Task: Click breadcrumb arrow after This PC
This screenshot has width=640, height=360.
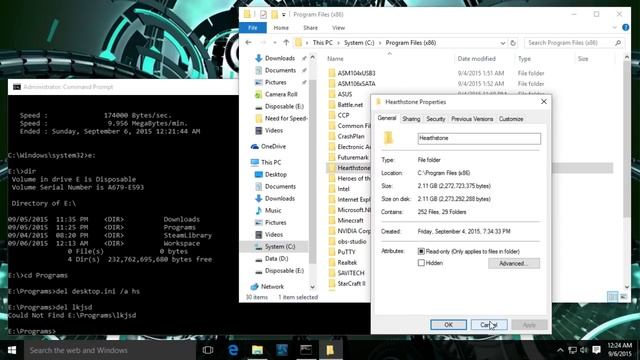Action: click(338, 43)
